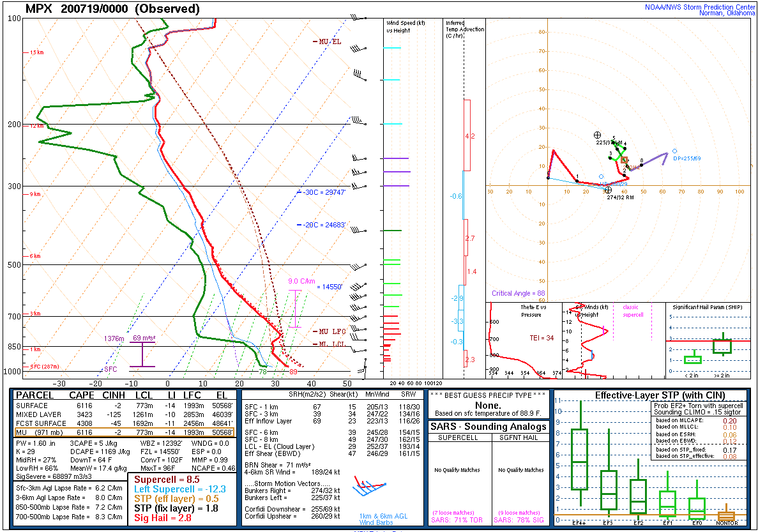758x532 pixels.
Task: Click the "SFC (287m)" surface elevation label
Action: point(45,367)
